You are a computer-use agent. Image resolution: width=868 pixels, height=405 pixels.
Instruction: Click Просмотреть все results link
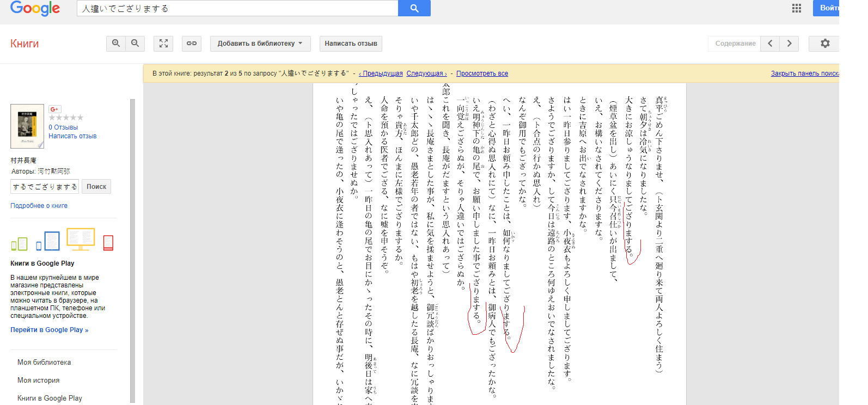[x=482, y=73]
